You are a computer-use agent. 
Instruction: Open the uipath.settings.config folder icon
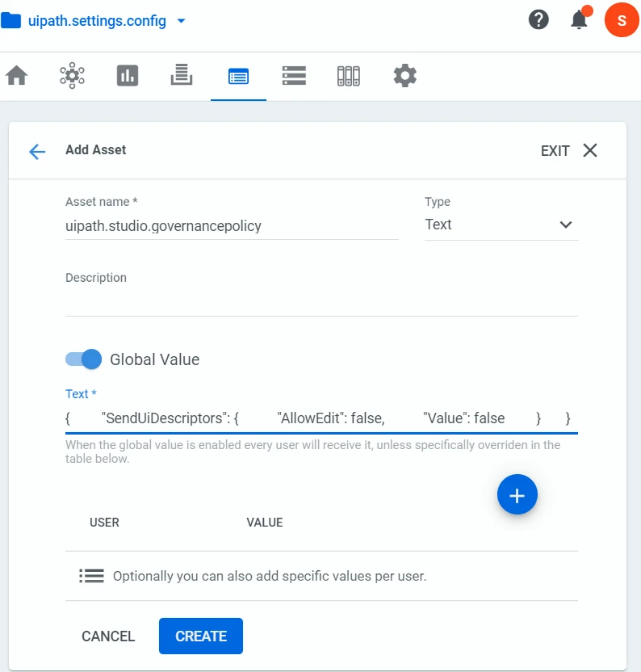10,20
